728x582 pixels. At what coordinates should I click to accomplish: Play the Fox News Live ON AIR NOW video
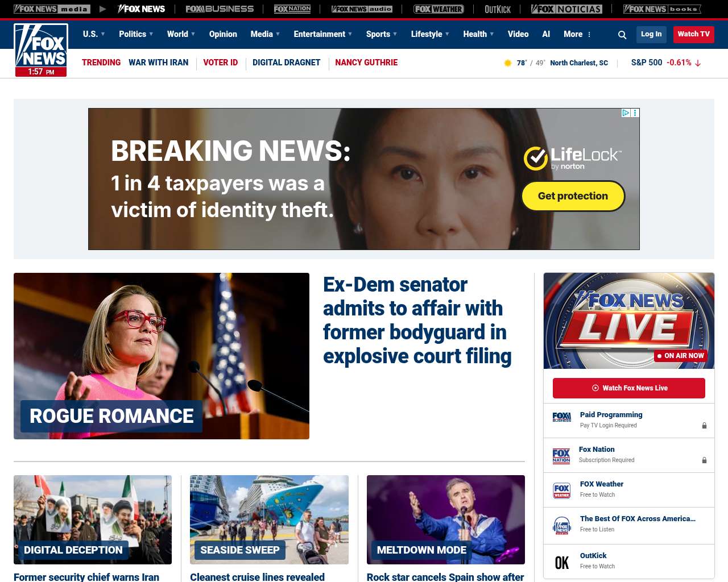pyautogui.click(x=629, y=321)
